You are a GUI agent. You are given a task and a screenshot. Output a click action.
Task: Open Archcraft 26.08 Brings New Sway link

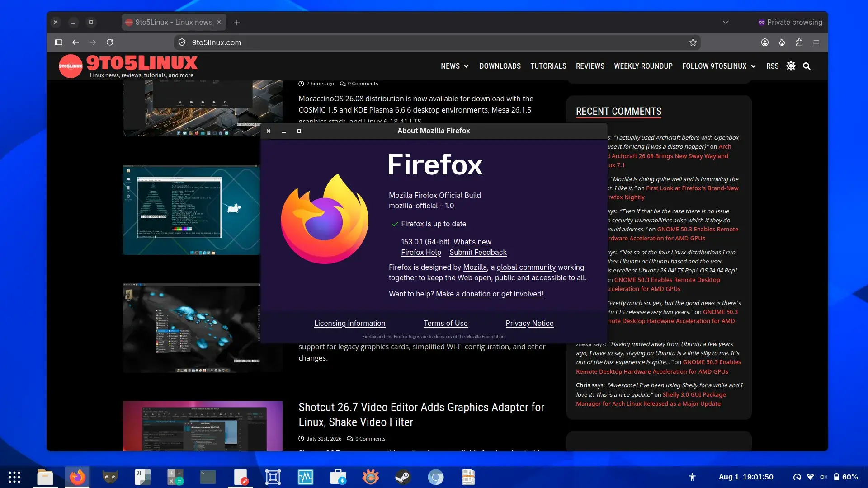point(670,156)
